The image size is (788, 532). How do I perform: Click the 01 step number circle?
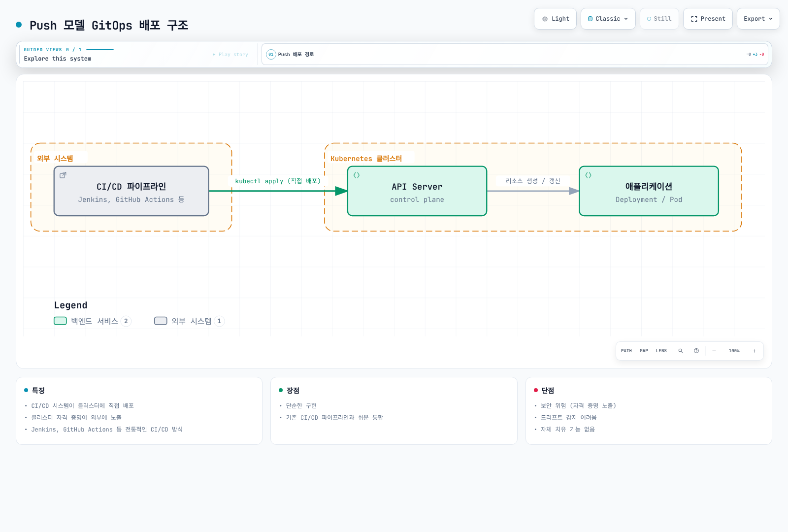click(271, 55)
